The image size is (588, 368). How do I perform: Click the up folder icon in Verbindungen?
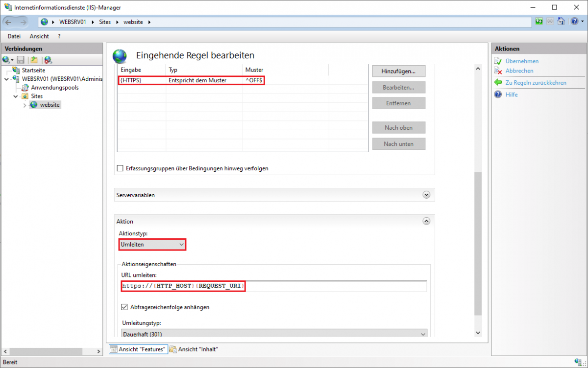(34, 60)
